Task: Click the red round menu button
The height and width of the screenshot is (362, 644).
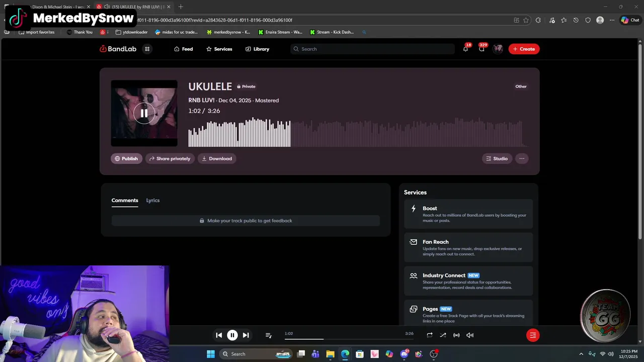Action: [x=533, y=335]
